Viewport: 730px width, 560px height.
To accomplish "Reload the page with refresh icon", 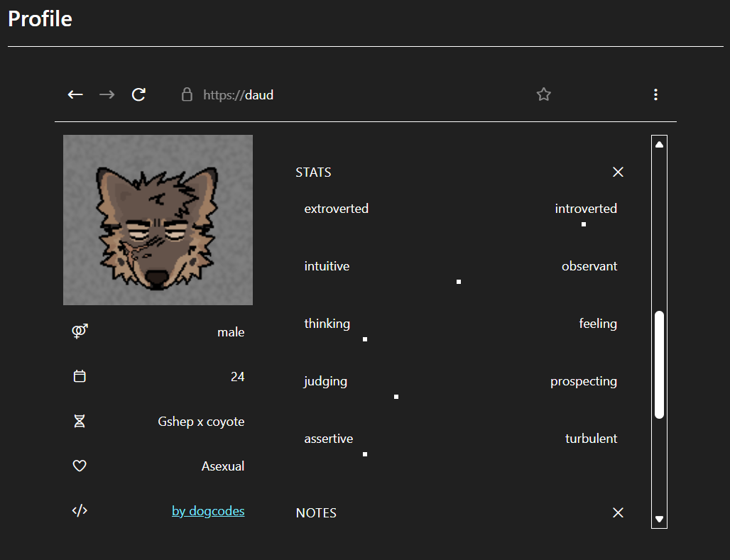I will [x=138, y=94].
